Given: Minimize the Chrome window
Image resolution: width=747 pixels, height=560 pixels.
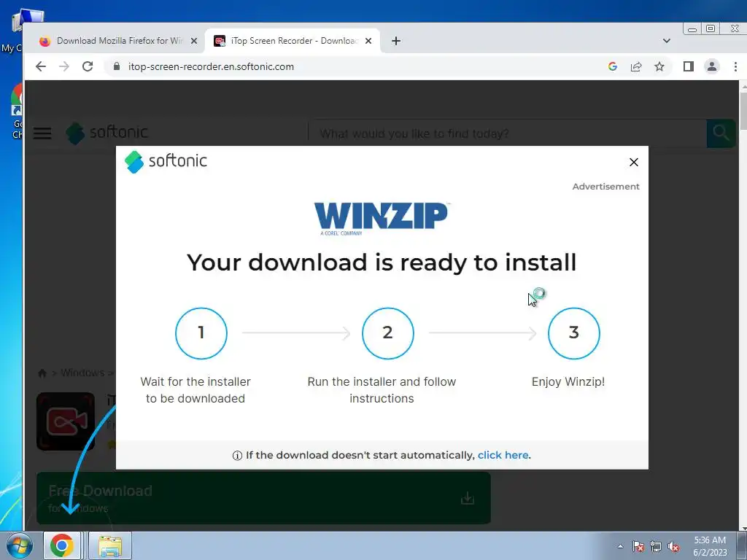Looking at the screenshot, I should coord(692,29).
